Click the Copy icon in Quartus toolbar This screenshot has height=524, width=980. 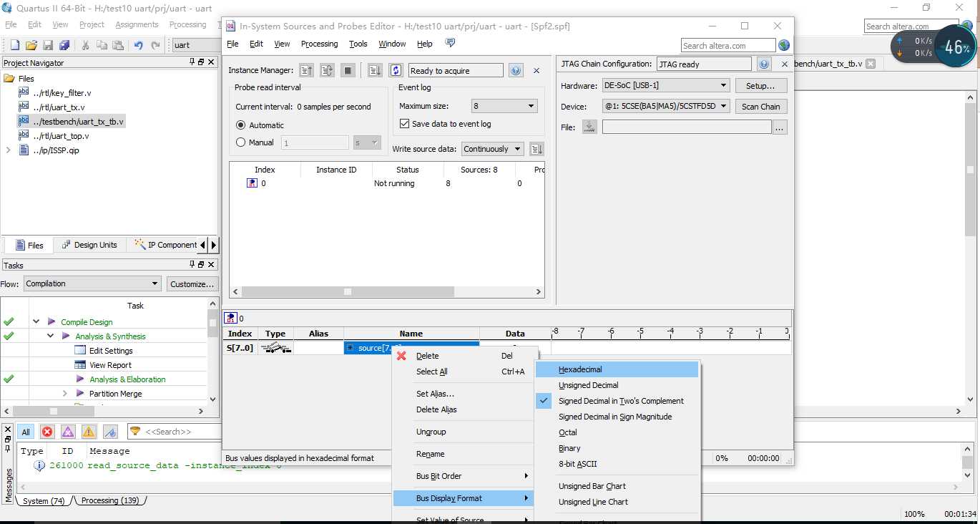[102, 45]
